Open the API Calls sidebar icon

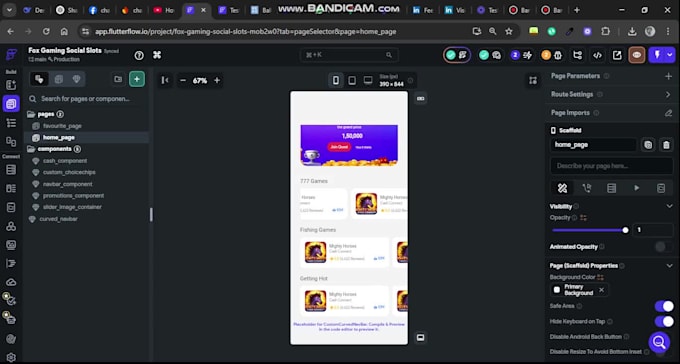click(x=11, y=226)
